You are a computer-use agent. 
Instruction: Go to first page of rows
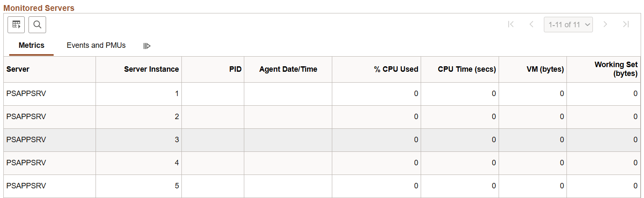(x=510, y=24)
